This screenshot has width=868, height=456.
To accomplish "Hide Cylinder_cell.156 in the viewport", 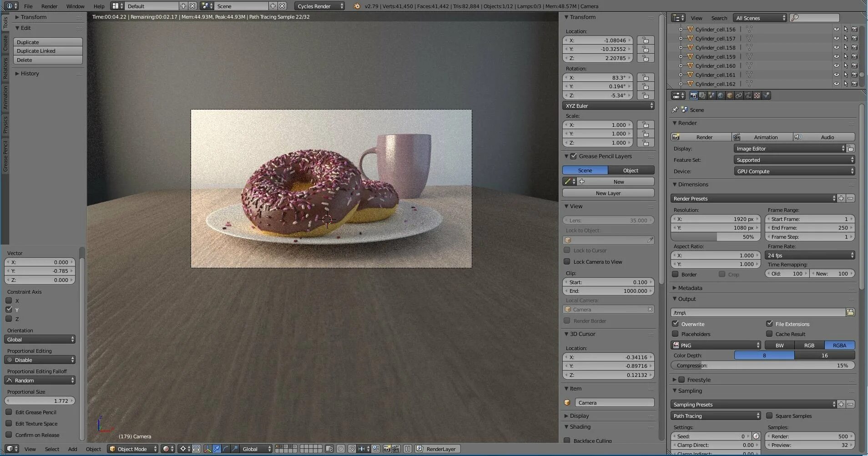I will pyautogui.click(x=836, y=29).
